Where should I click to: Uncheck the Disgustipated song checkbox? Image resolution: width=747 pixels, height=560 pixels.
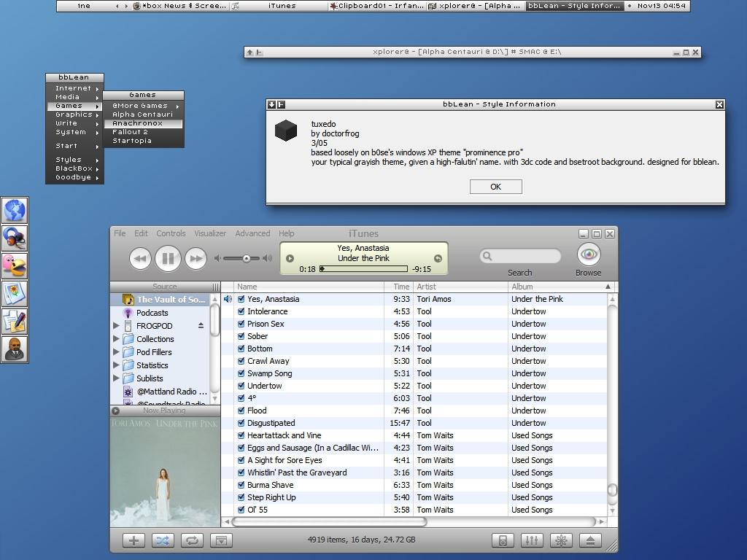click(241, 423)
